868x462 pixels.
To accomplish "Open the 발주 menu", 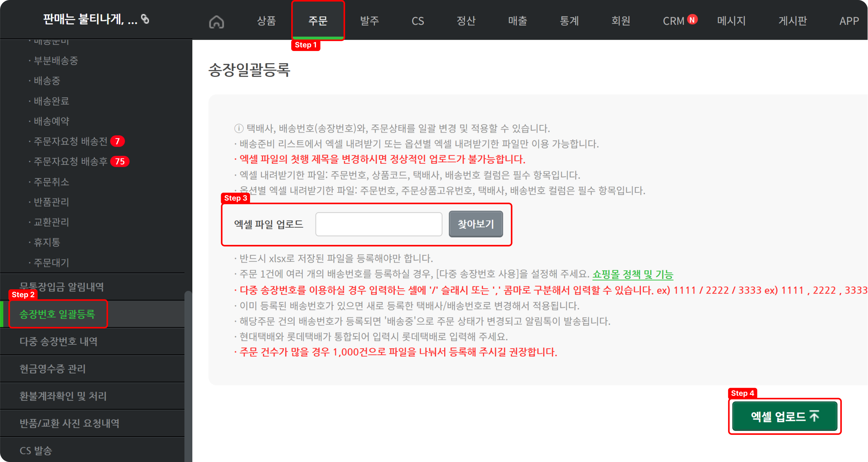I will (x=369, y=20).
